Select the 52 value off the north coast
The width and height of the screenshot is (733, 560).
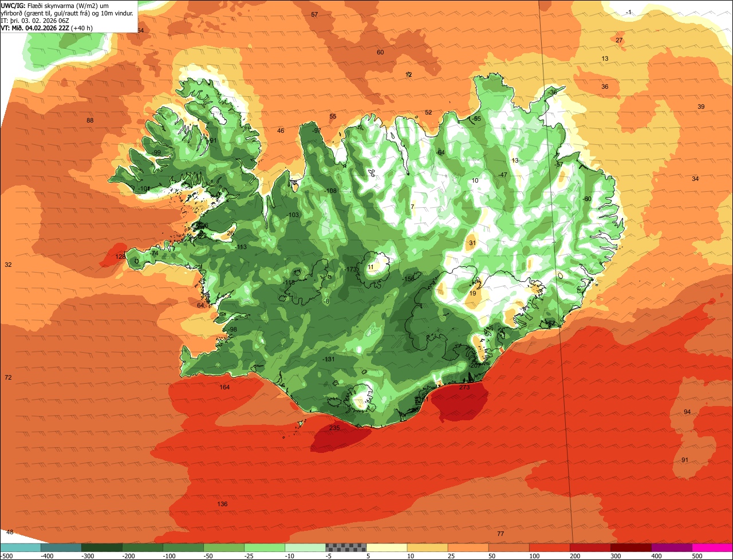[x=428, y=112]
